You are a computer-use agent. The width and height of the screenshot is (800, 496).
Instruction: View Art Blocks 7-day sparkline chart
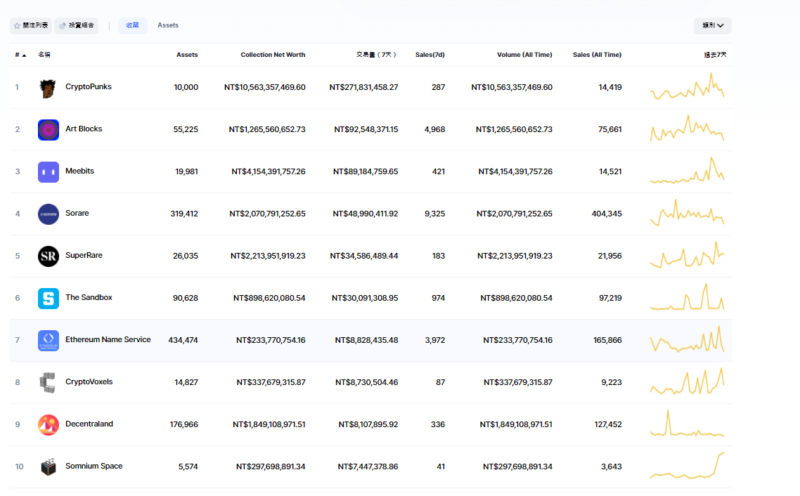pos(687,129)
